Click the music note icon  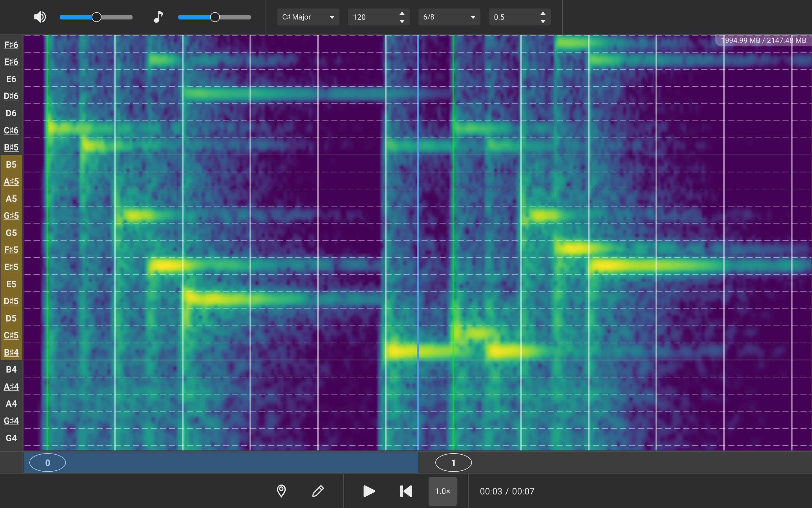point(158,17)
